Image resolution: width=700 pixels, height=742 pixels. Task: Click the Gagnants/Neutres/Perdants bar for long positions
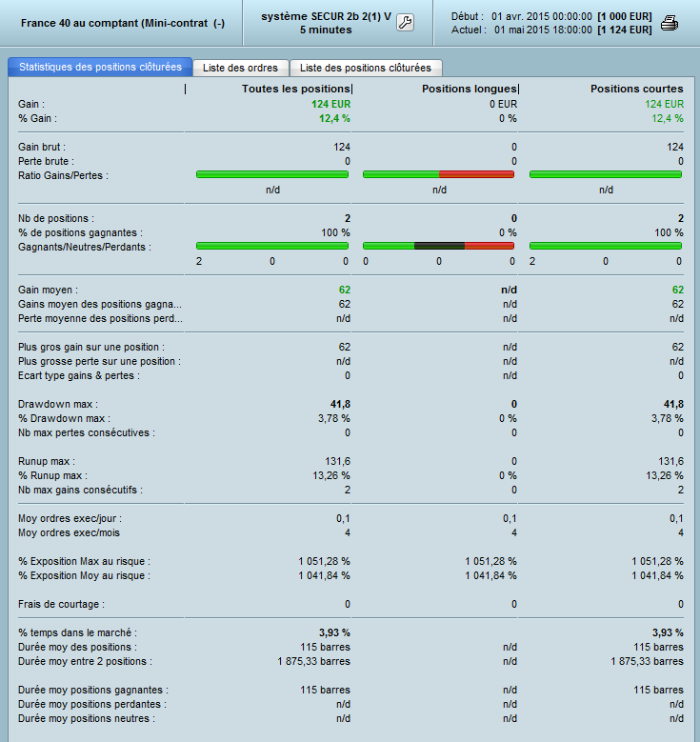tap(439, 246)
